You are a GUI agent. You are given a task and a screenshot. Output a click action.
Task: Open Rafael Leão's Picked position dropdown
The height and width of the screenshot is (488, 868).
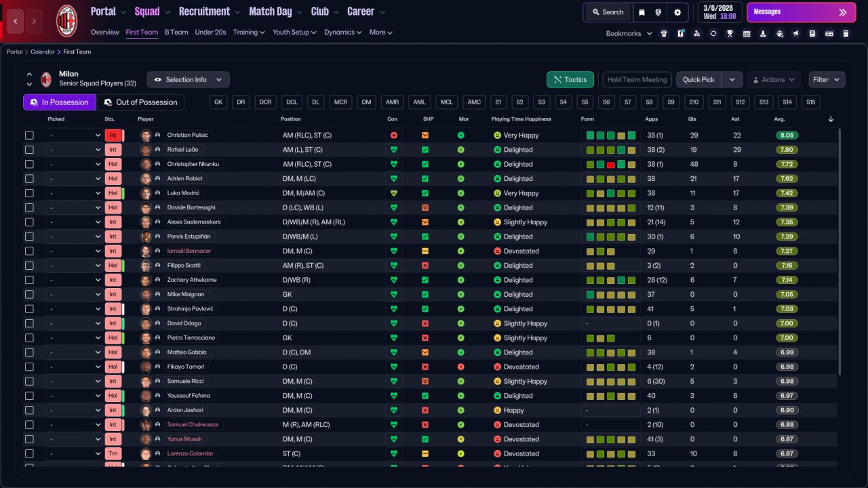(x=75, y=150)
